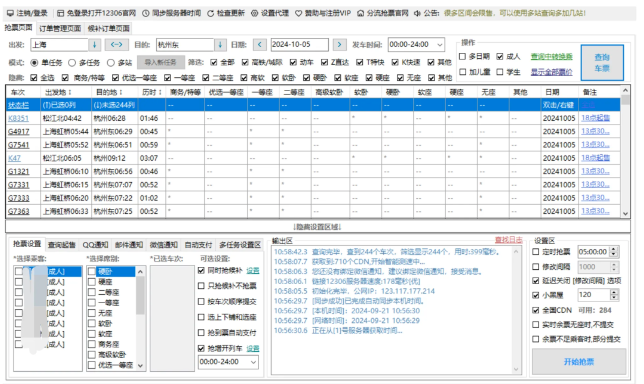
Task: Enable 抢到票自动支付 checkbox
Action: [201, 333]
